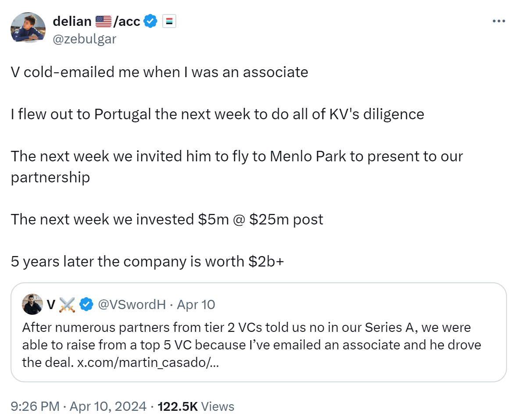Open the tweet's more options menu
This screenshot has height=420, width=514.
[499, 21]
